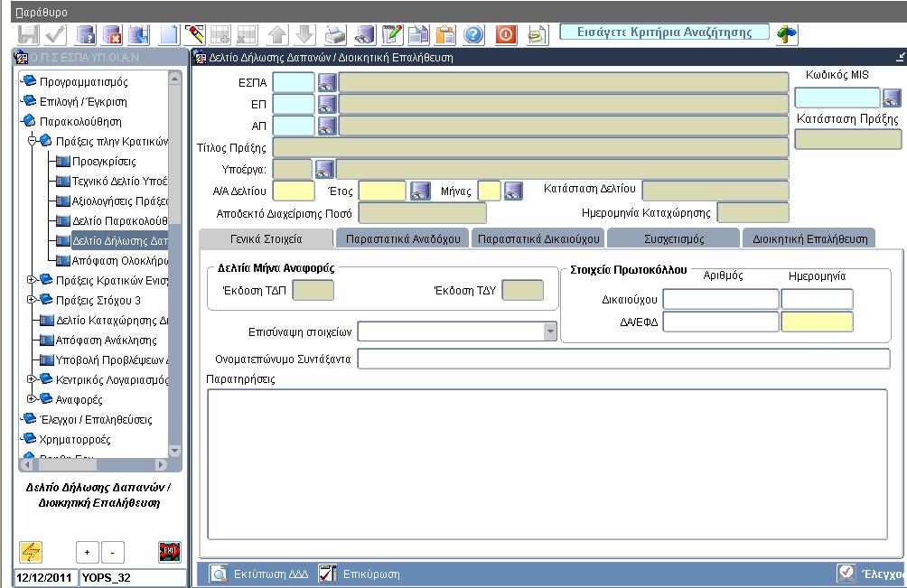907x588 pixels.
Task: Open the lookup button beside Κωδικός MIS field
Action: pos(892,98)
